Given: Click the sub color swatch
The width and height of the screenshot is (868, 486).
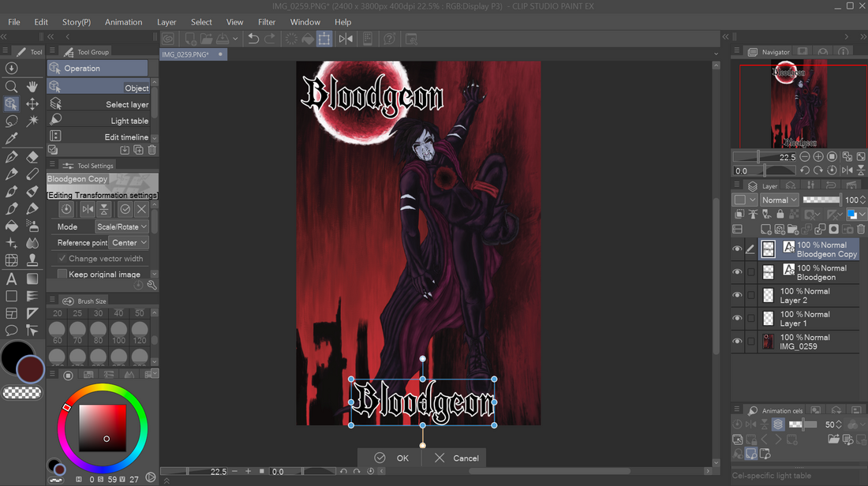Looking at the screenshot, I should click(31, 370).
